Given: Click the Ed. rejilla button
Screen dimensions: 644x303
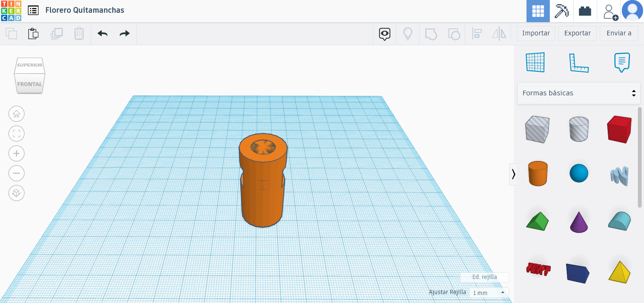Looking at the screenshot, I should (485, 277).
